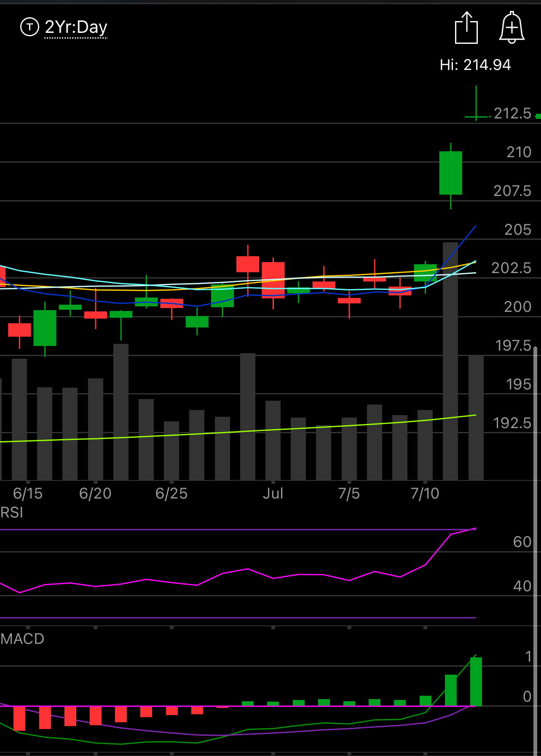Grab the vertical scrollbar at the right edge
This screenshot has height=756, width=541.
click(x=535, y=551)
